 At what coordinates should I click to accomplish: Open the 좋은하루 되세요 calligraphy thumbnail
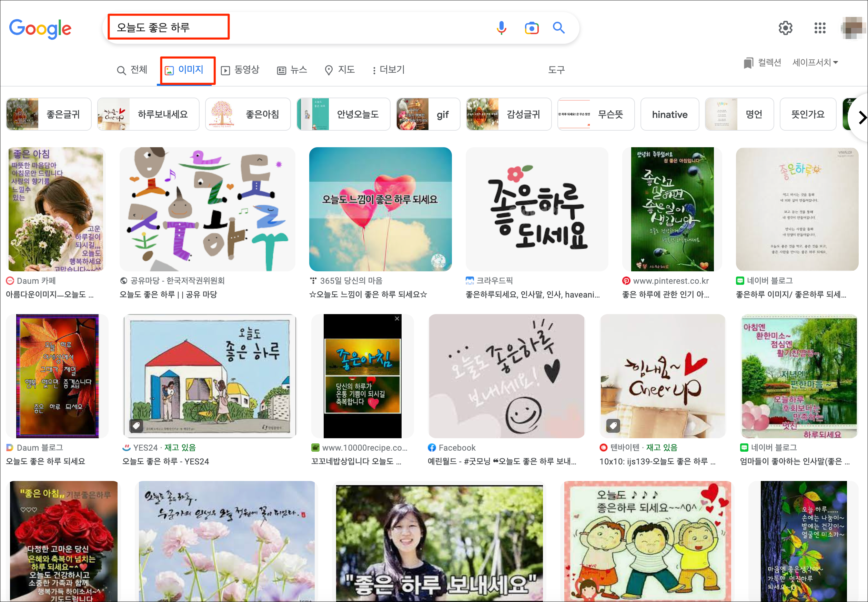click(537, 209)
